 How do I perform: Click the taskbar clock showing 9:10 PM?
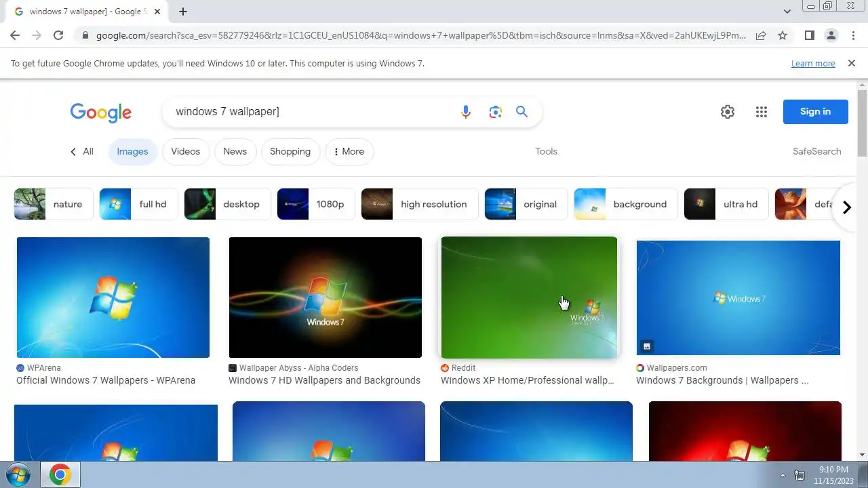[x=833, y=475]
